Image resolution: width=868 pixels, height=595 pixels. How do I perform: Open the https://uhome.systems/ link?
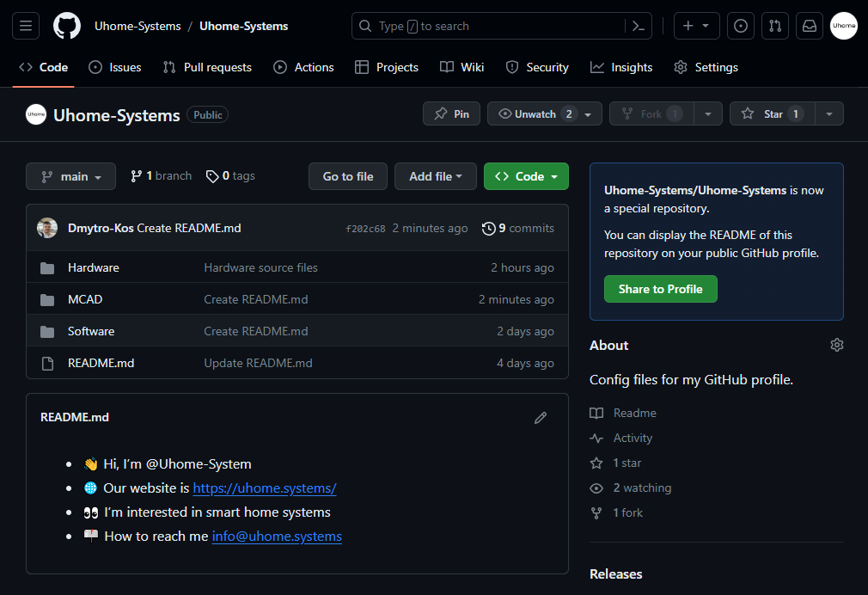(x=265, y=488)
